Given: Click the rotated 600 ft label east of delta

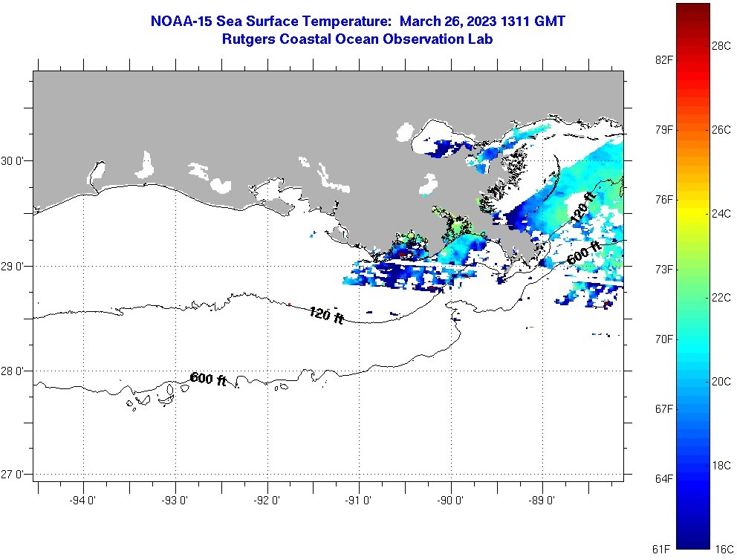Looking at the screenshot, I should point(584,253).
